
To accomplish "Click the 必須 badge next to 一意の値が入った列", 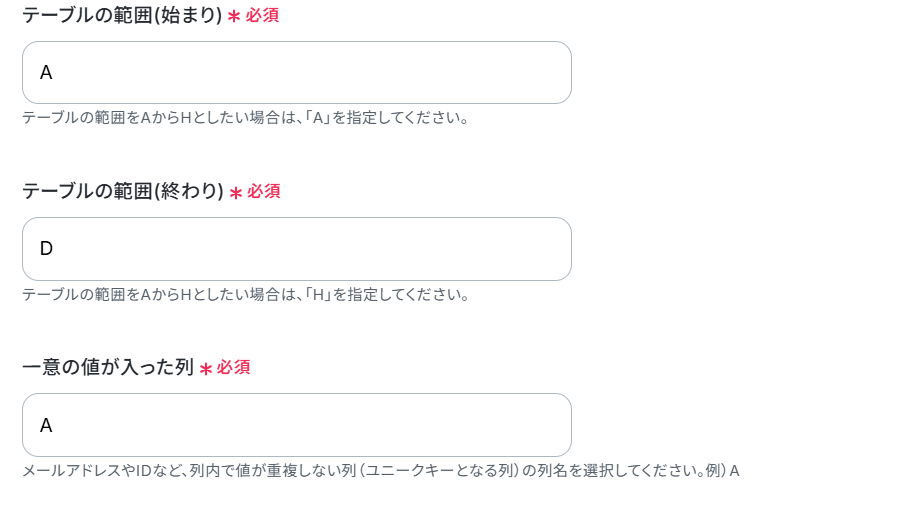I will pos(234,367).
